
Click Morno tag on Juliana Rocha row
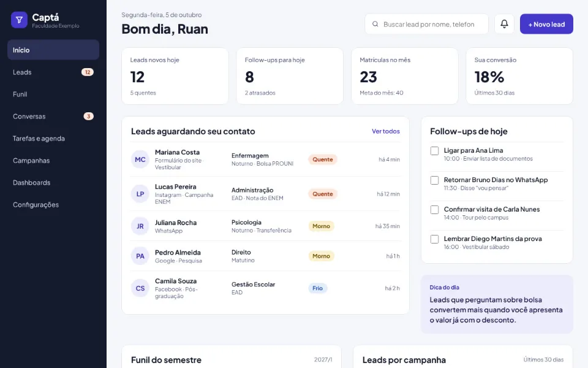tap(322, 226)
